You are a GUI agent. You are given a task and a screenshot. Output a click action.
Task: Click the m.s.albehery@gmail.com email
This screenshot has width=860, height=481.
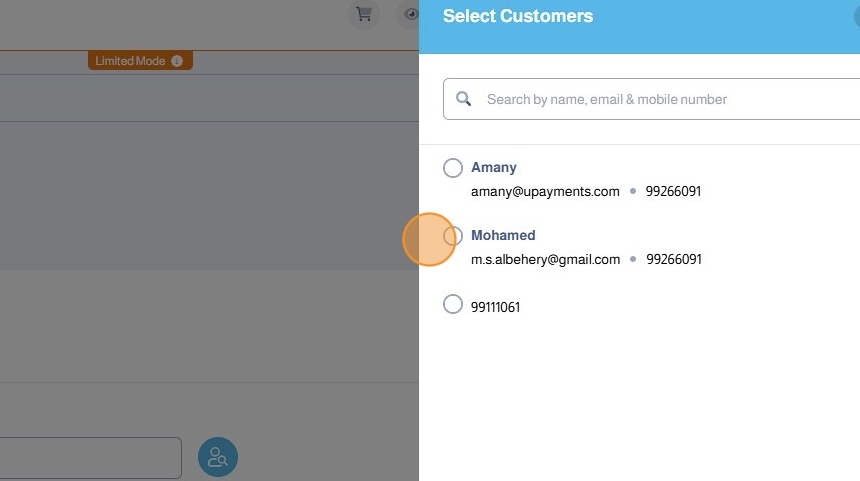[x=545, y=259]
